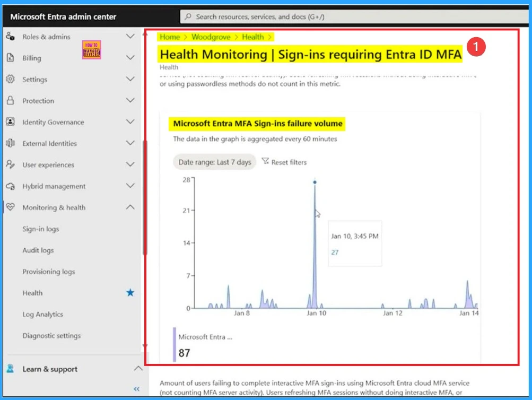Click the User experiences icon
Screen dimensions: 532x400
pos(10,164)
